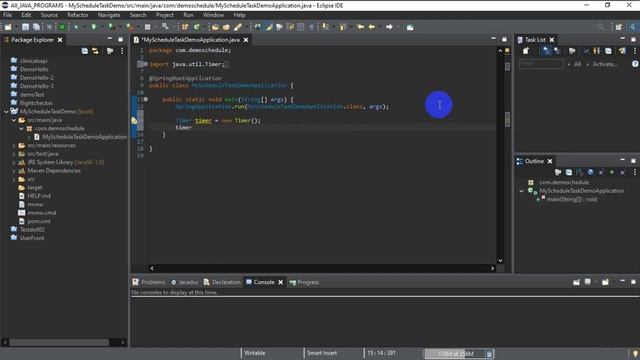The height and width of the screenshot is (360, 640).
Task: Collapse the MyScheduleTaskDemo project node
Action: tap(7, 111)
